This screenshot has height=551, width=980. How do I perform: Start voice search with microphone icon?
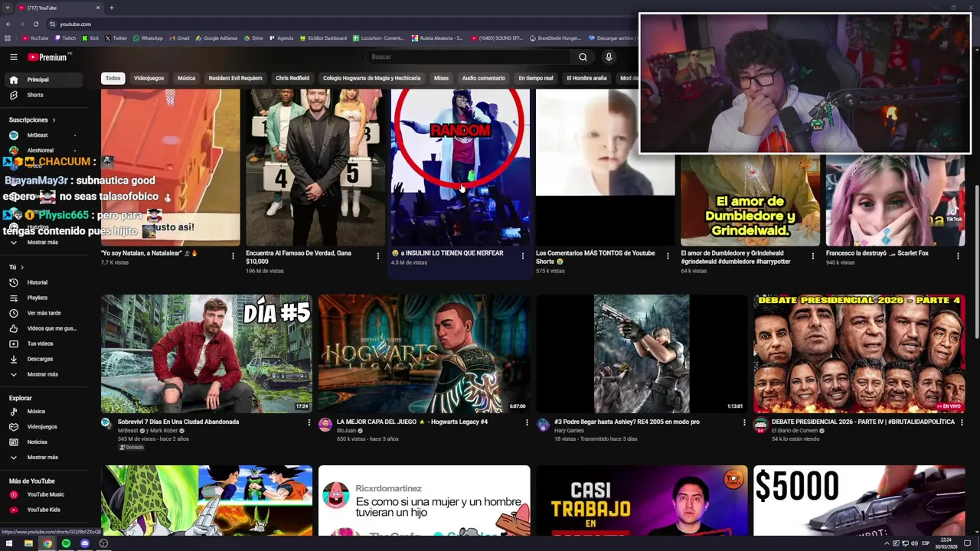(x=609, y=57)
